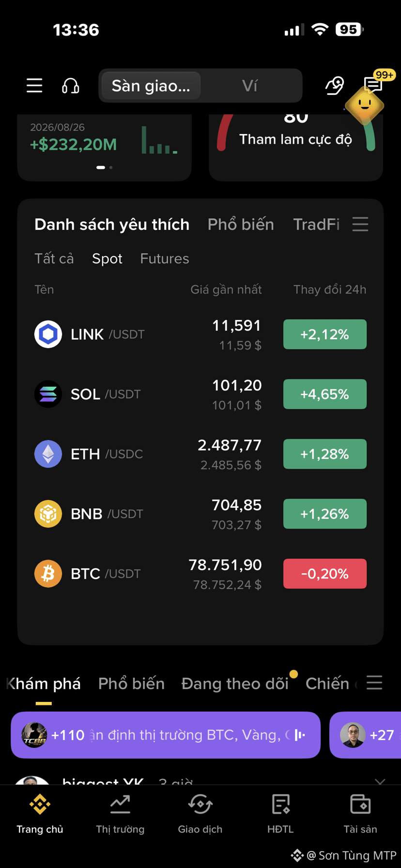
Task: Tap the rocket launch icon in header
Action: pyautogui.click(x=335, y=86)
